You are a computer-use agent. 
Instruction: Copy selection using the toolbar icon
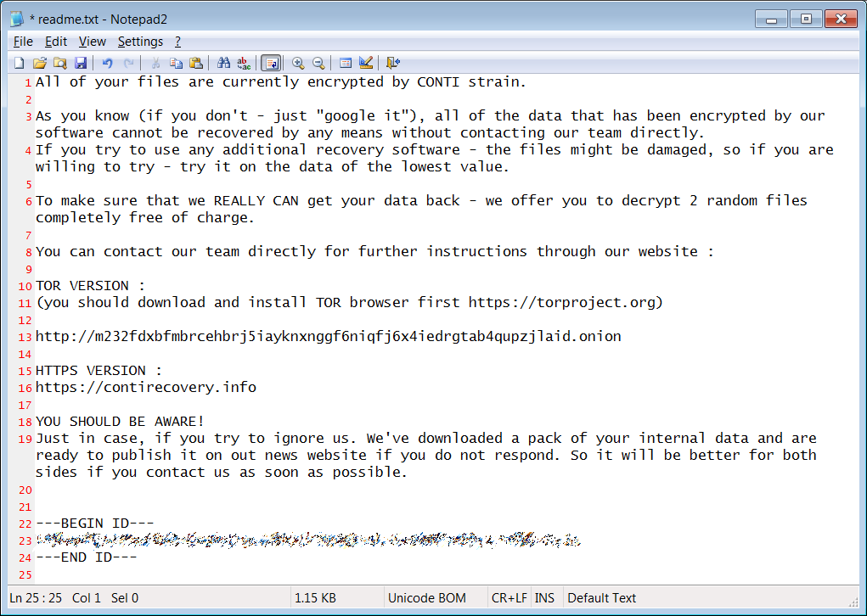coord(176,63)
